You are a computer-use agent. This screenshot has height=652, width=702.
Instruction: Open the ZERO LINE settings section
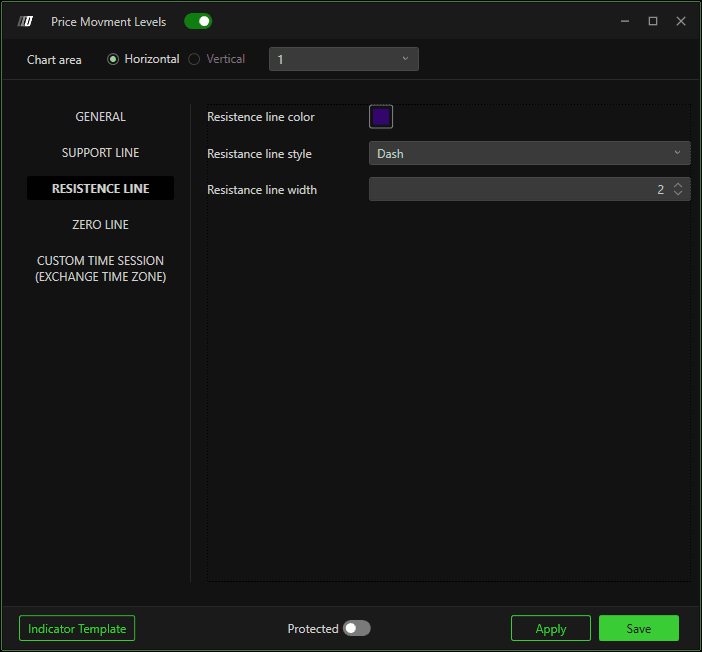click(100, 224)
